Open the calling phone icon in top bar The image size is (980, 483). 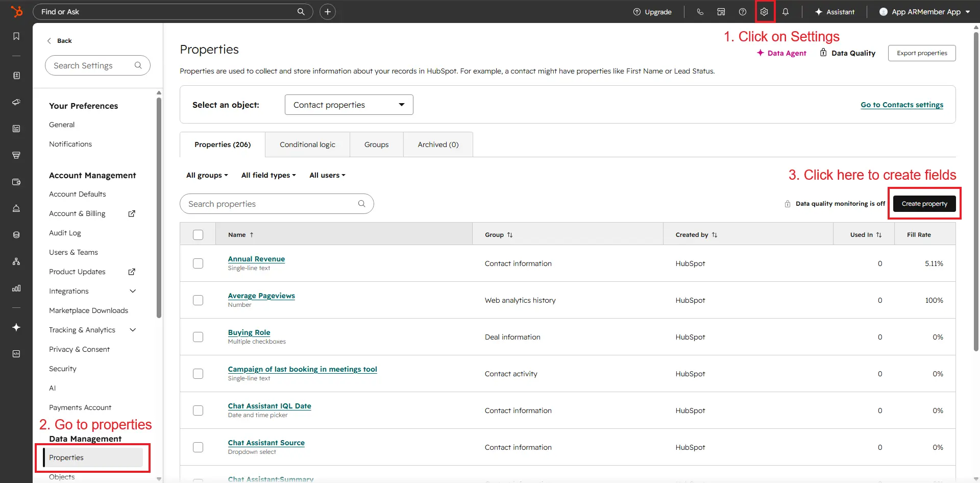click(x=700, y=12)
